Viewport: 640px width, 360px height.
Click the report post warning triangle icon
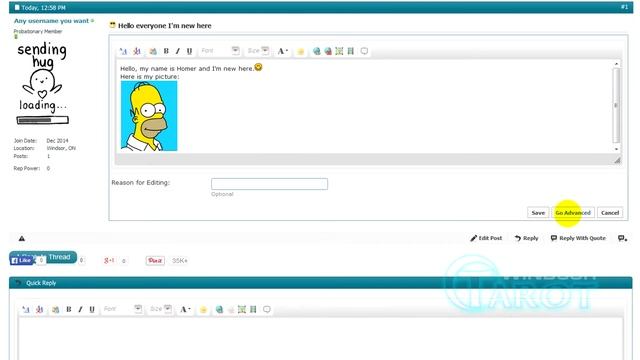click(x=22, y=238)
